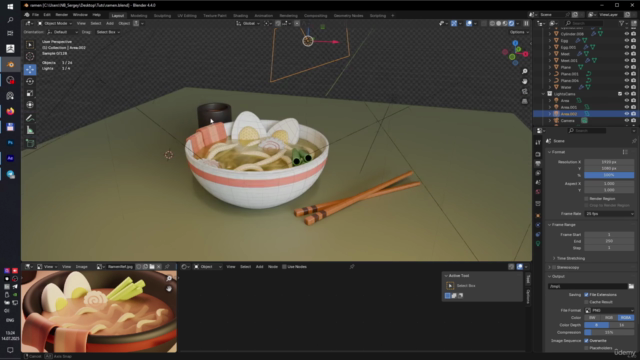Viewport: 640px width, 360px height.
Task: Hide the Egg object in outliner
Action: (x=627, y=40)
